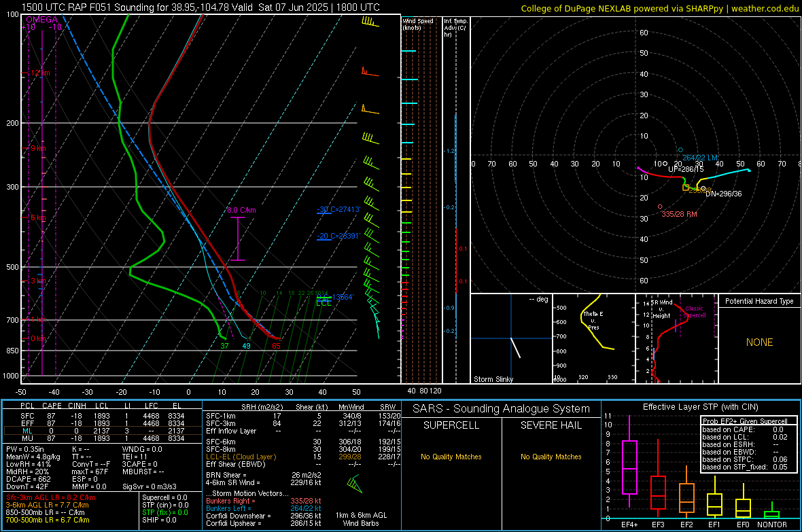
Task: Click the LCL-EL (Cloud Layer) row
Action: pyautogui.click(x=303, y=457)
